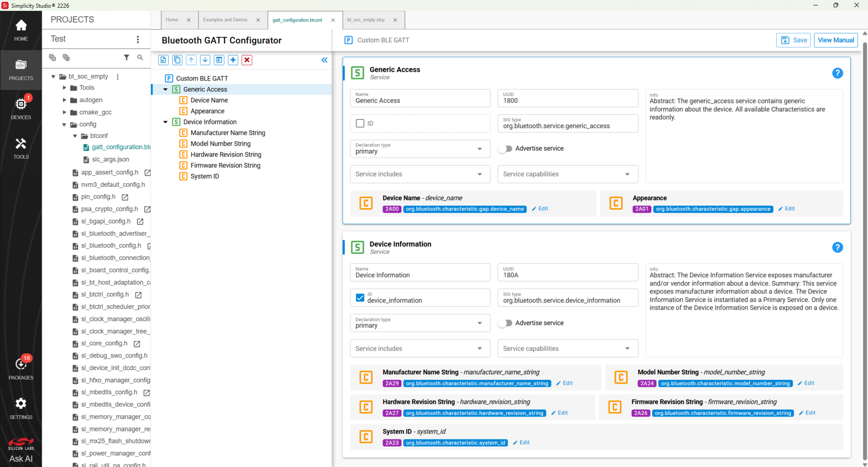Open Service capabilities dropdown in Device Information
This screenshot has height=467, width=868.
pos(568,348)
